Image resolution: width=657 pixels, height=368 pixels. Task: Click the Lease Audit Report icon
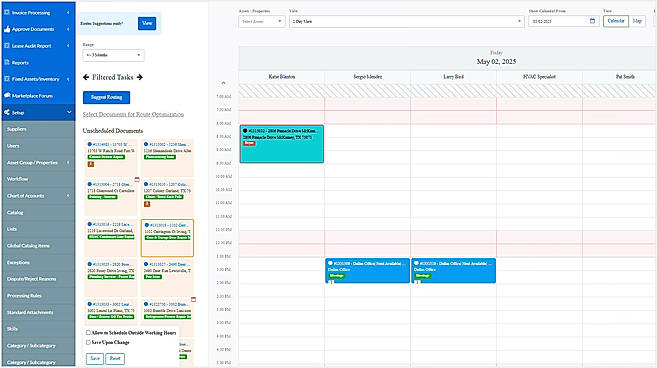[x=7, y=46]
